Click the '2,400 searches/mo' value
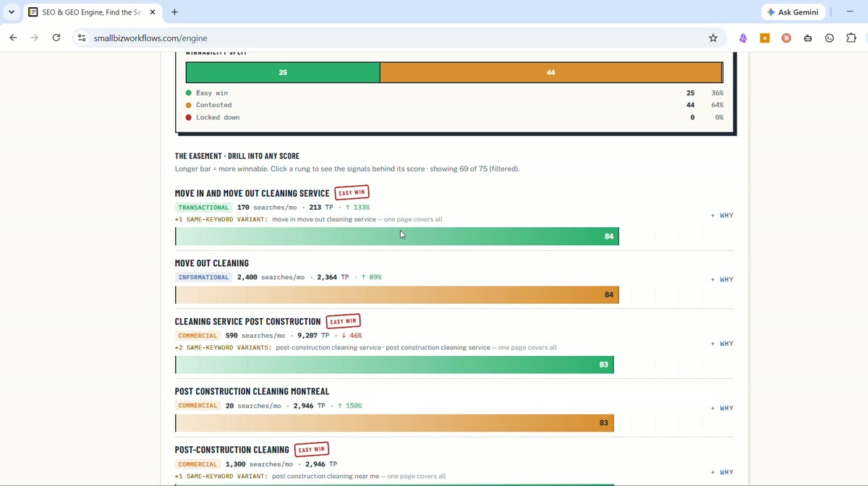The image size is (868, 486). coord(271,278)
